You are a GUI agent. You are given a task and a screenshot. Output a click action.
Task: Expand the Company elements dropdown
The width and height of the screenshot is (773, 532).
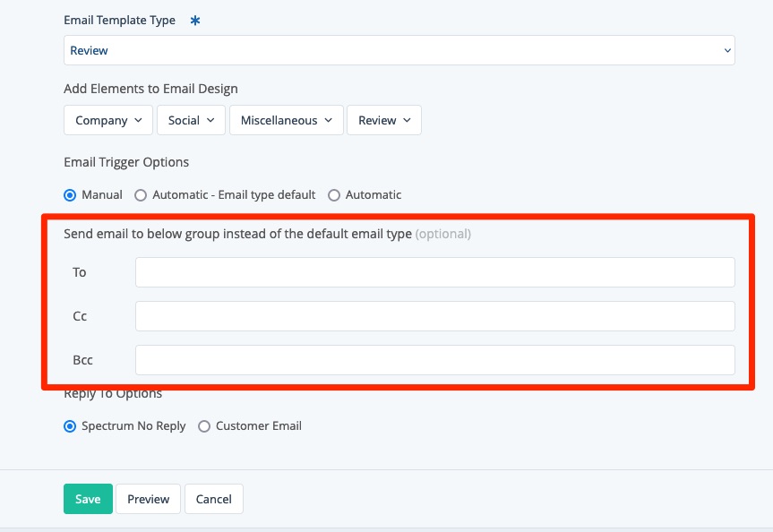point(108,120)
